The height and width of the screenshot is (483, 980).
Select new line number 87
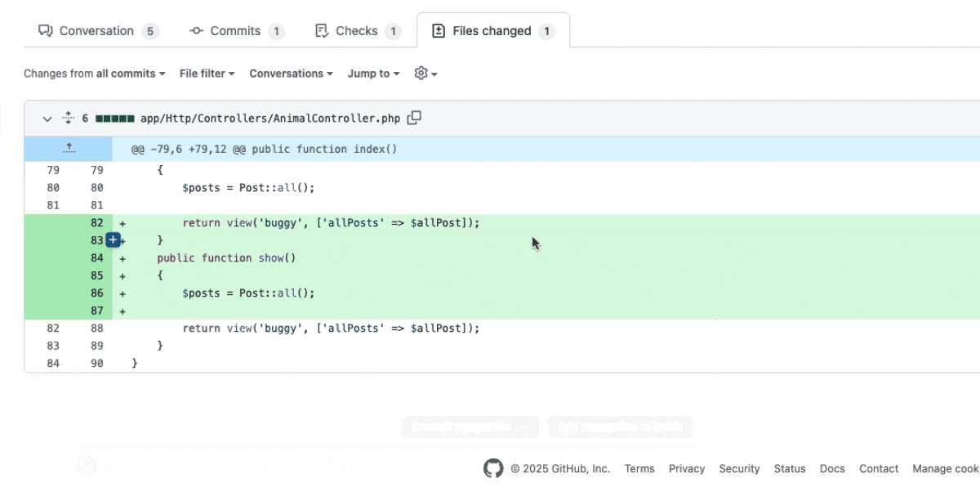(97, 311)
